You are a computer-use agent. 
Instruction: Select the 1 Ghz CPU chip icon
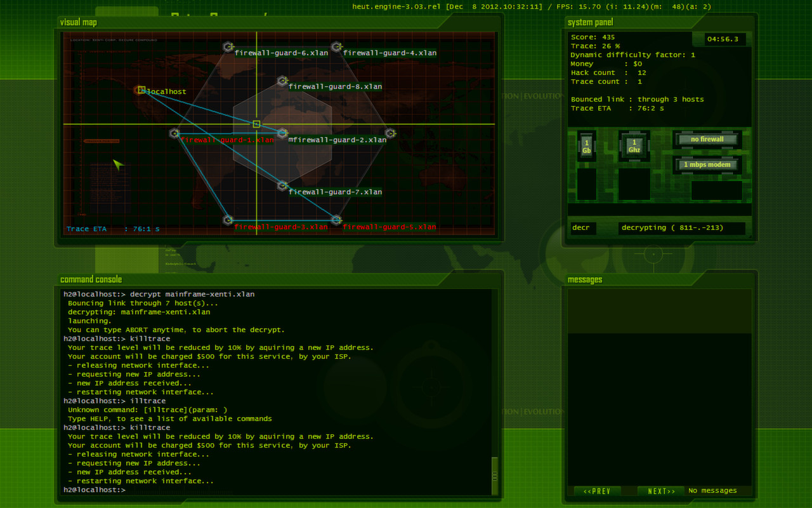pyautogui.click(x=634, y=145)
